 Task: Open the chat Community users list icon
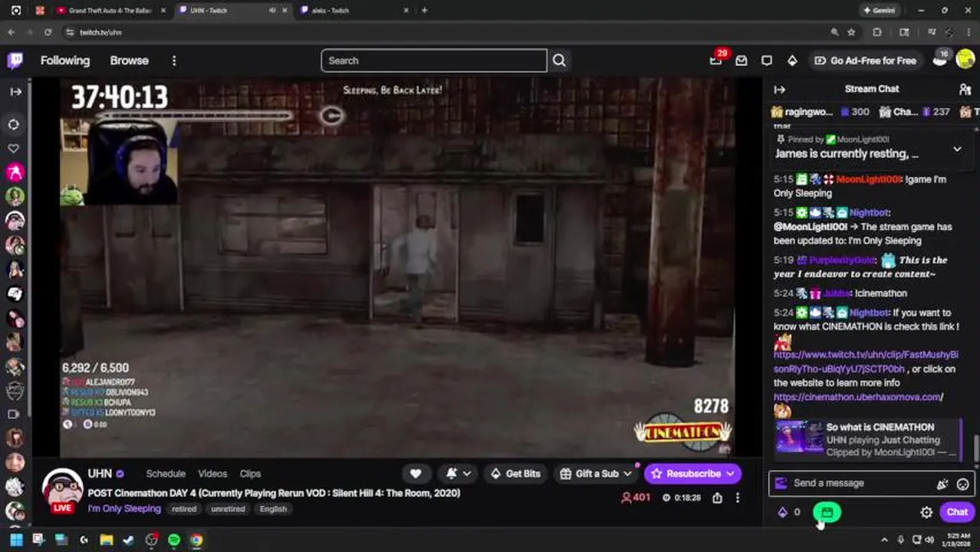click(x=965, y=89)
